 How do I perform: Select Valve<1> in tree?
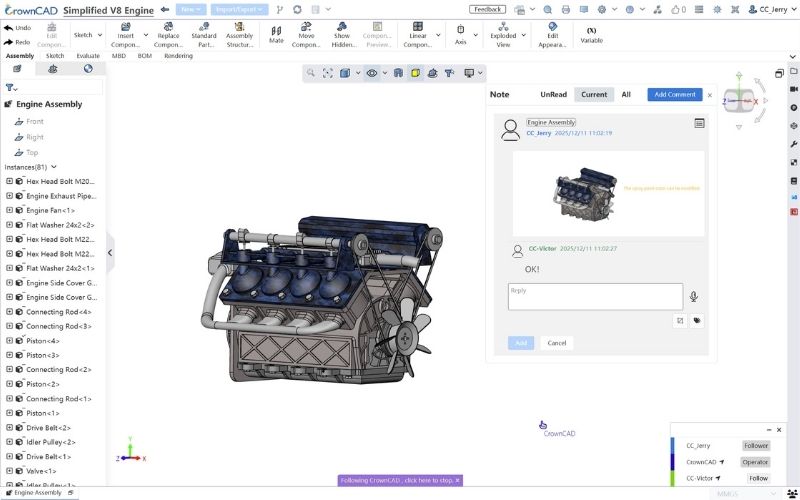[x=41, y=471]
